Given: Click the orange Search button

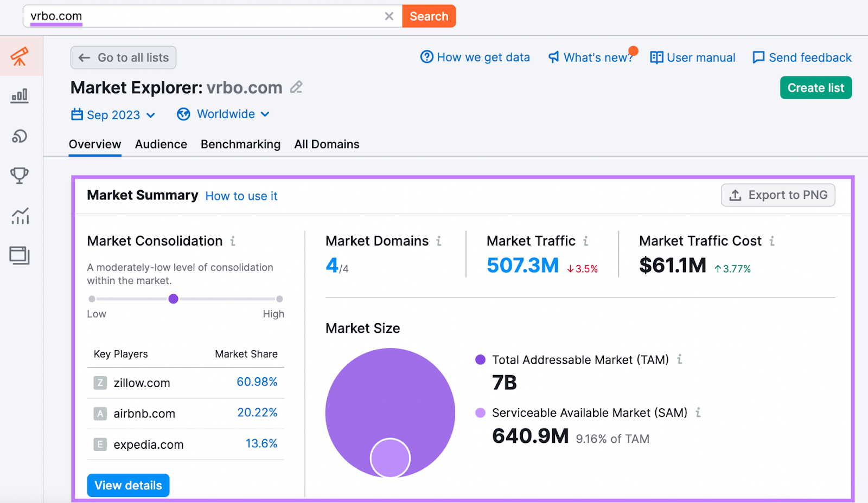Looking at the screenshot, I should [x=429, y=16].
